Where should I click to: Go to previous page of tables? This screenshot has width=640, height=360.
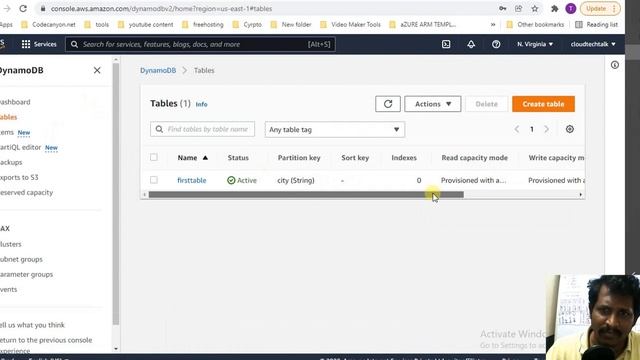[x=517, y=129]
